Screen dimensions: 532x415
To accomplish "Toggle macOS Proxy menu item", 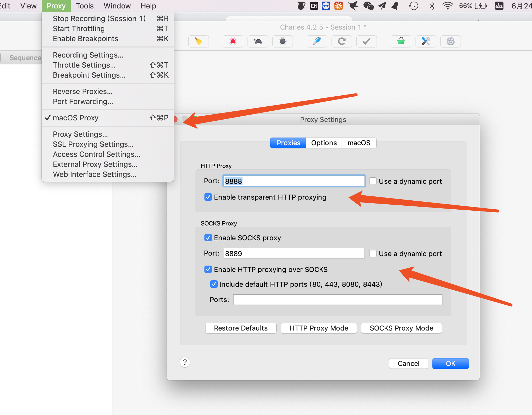I will tap(108, 118).
